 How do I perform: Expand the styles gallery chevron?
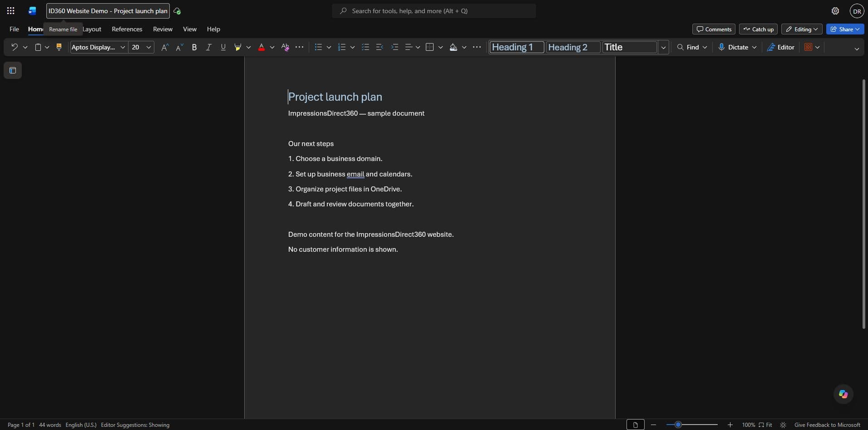(x=663, y=47)
